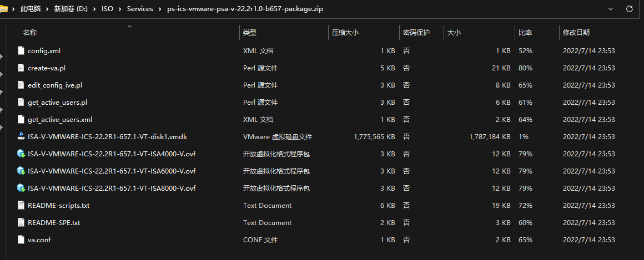
Task: Click the modified date of va.conf
Action: coord(588,240)
